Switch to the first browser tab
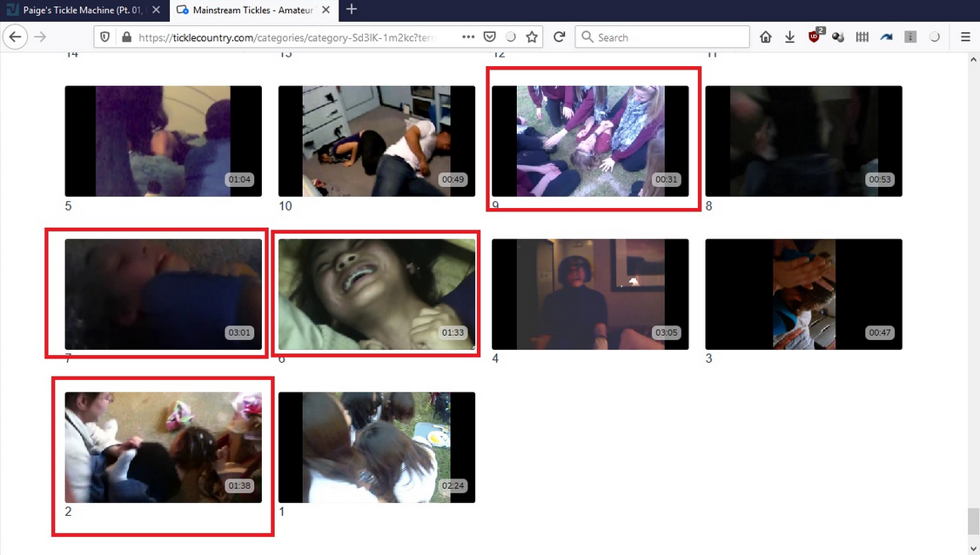The image size is (980, 555). pos(83,10)
